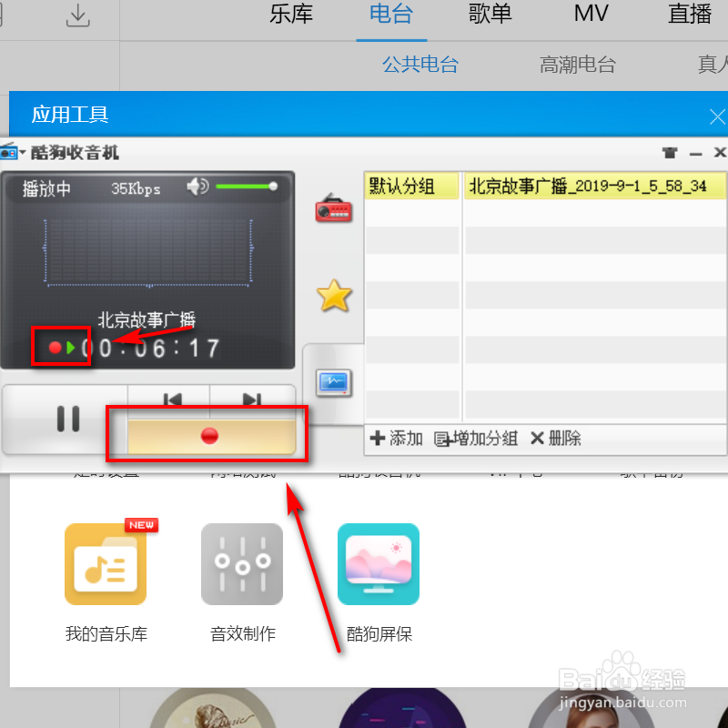
Task: Click the 播放中 status label
Action: click(x=46, y=189)
